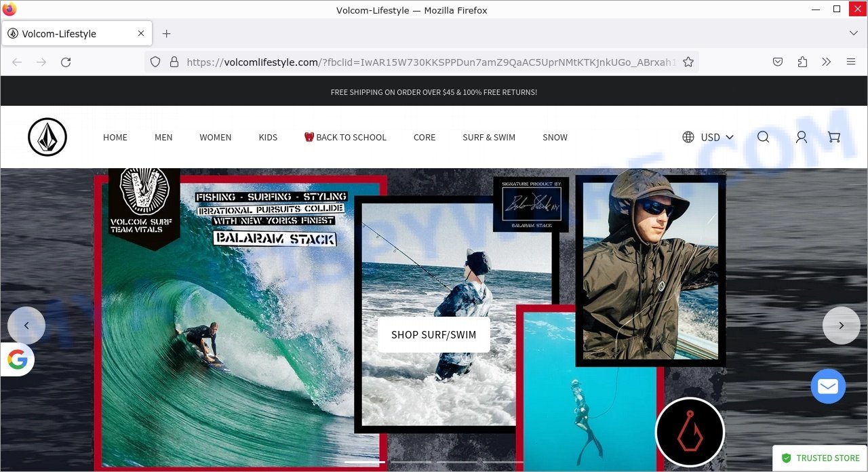The height and width of the screenshot is (472, 868).
Task: Click the Balaram Stack signature badge
Action: tap(531, 203)
